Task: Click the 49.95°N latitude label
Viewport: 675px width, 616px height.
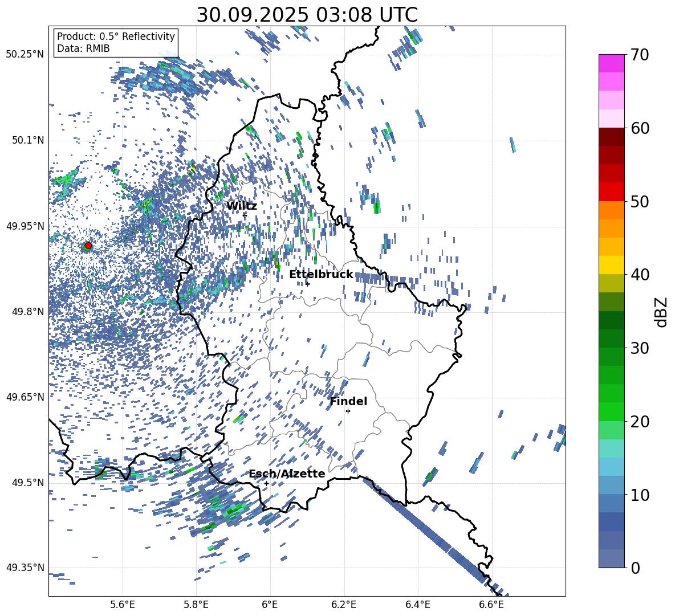Action: [x=25, y=226]
